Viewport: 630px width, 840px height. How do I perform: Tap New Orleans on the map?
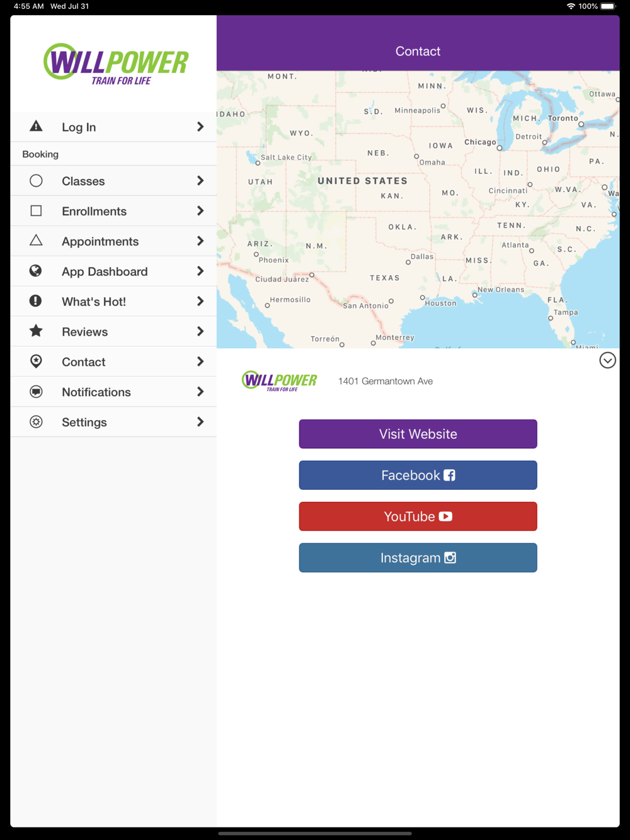(501, 290)
